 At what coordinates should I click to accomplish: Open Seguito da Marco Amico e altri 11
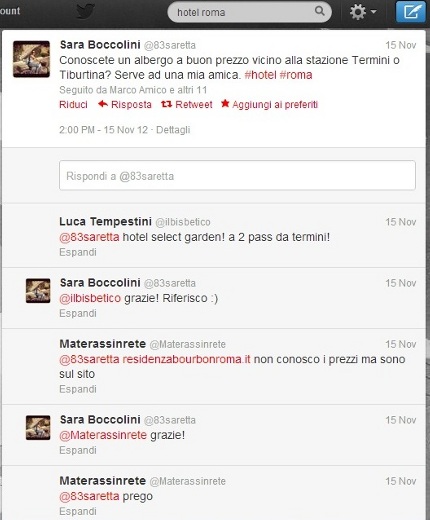click(133, 90)
